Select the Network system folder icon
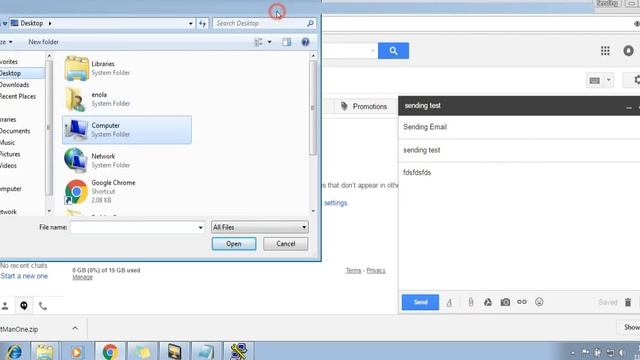Screen dimensions: 640x360 click(x=76, y=160)
